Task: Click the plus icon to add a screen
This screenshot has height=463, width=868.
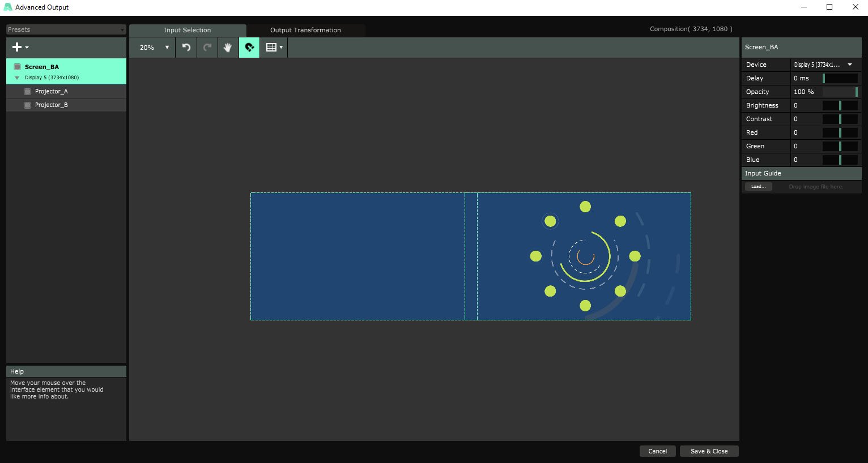Action: (x=20, y=48)
